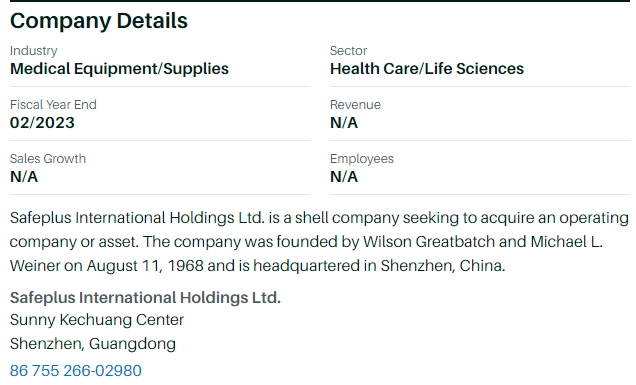636x385 pixels.
Task: Click the Employees N/A value
Action: click(344, 177)
